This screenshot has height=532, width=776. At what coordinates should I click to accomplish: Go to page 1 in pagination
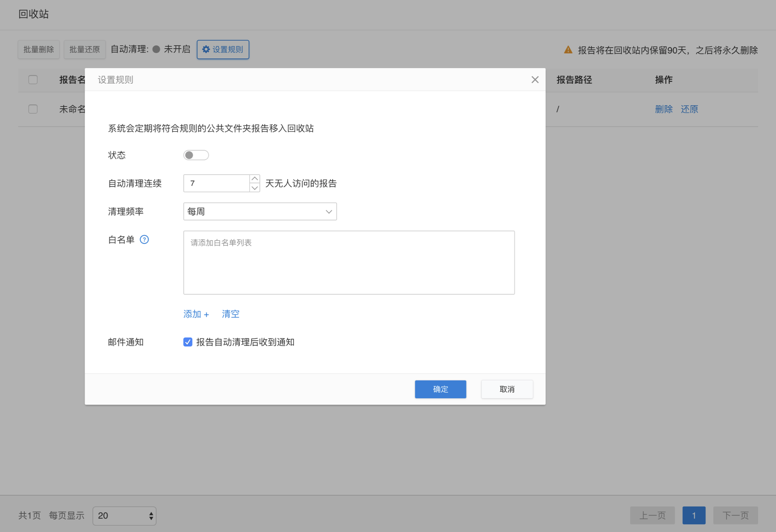[693, 515]
